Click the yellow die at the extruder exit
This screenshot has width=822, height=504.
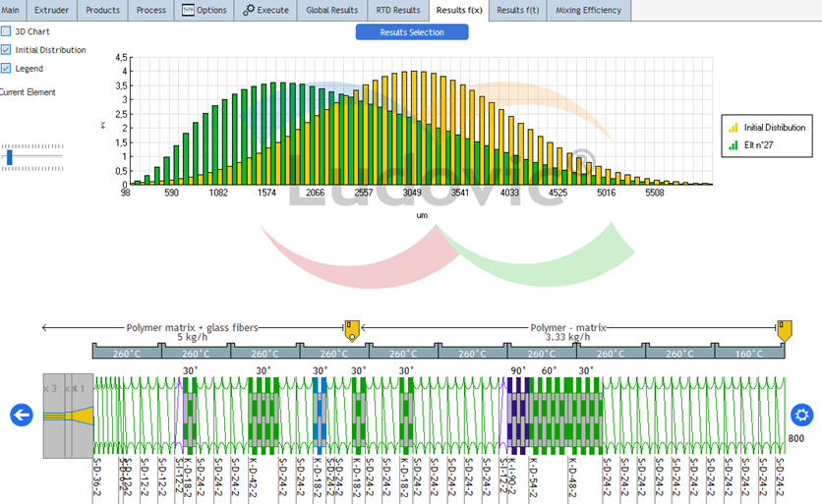pyautogui.click(x=82, y=416)
